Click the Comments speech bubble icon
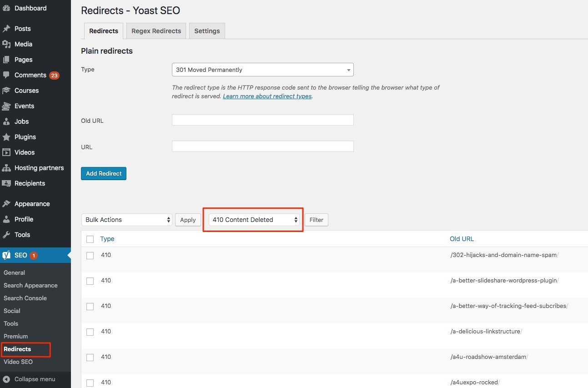This screenshot has height=388, width=588. point(6,75)
